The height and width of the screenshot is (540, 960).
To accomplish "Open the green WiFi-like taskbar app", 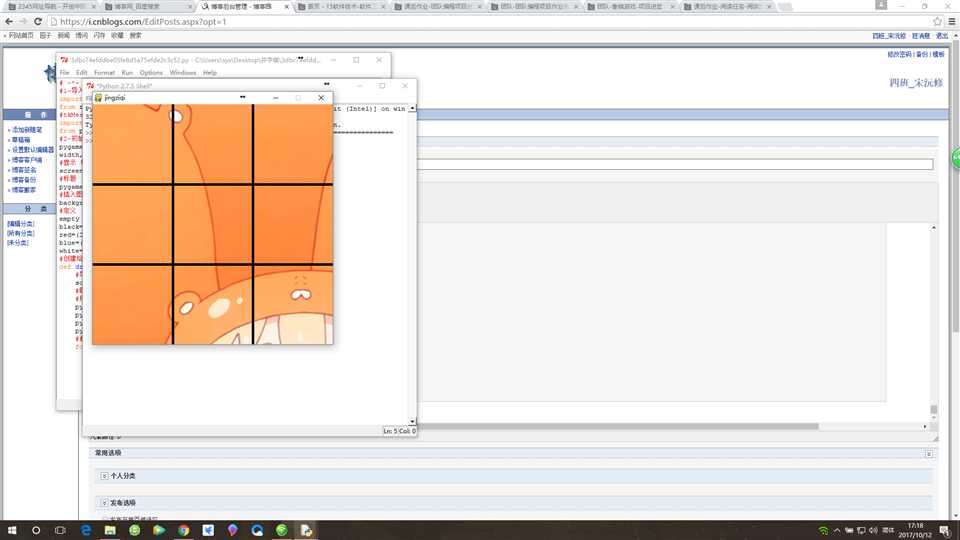I will pyautogui.click(x=282, y=530).
